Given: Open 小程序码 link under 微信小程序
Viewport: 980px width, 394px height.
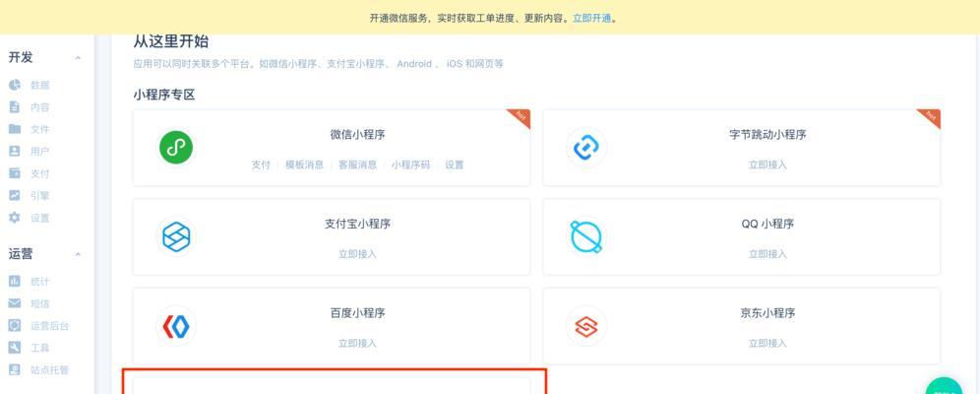Looking at the screenshot, I should (410, 164).
